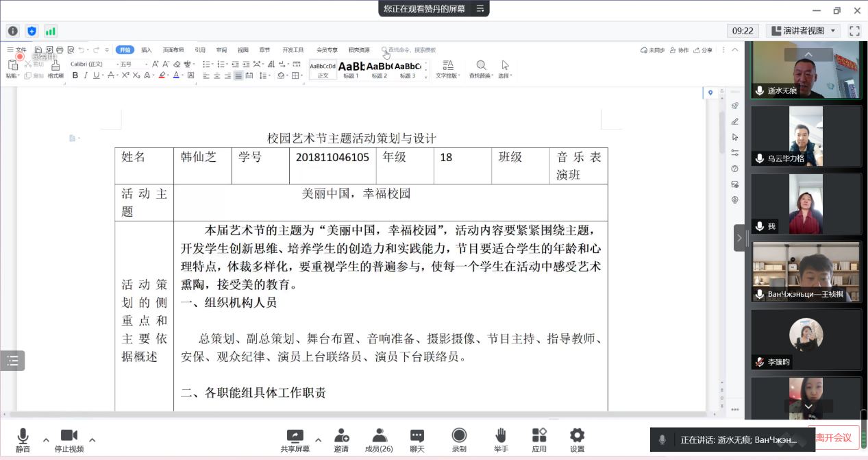
Task: Expand video options arrow beside 停止视频
Action: point(92,439)
